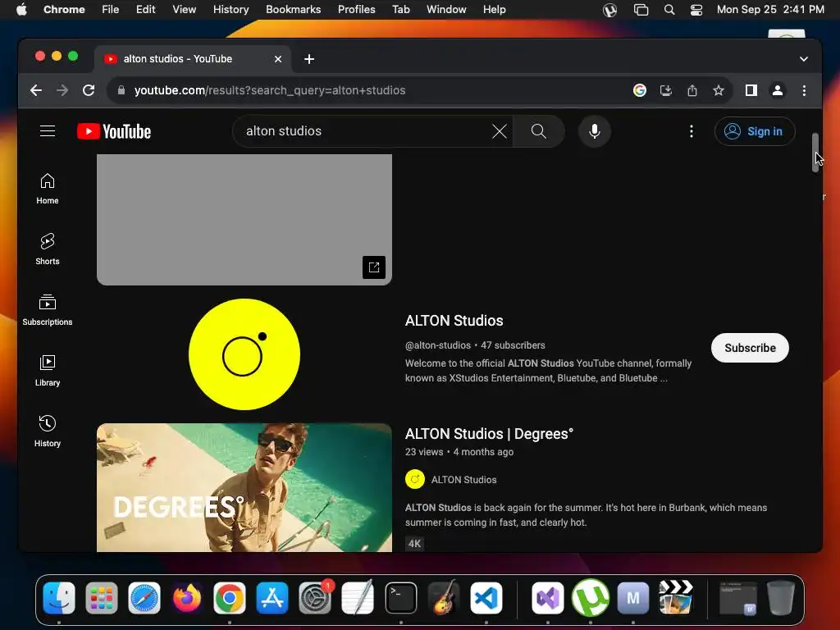The height and width of the screenshot is (630, 840).
Task: Open Visual Studio Code from the Dock
Action: point(486,598)
